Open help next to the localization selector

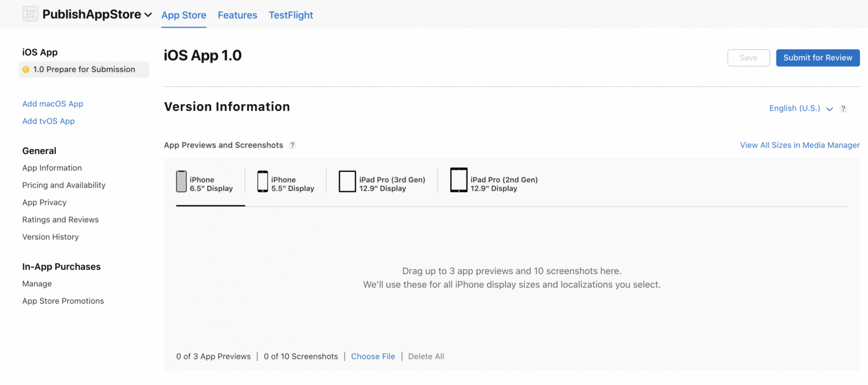[x=843, y=108]
